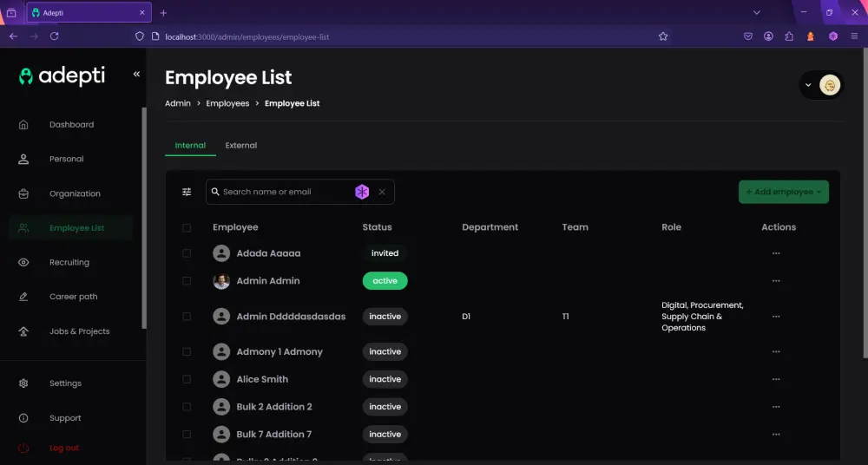Image resolution: width=868 pixels, height=465 pixels.
Task: Save to Pocket icon in toolbar
Action: click(748, 36)
